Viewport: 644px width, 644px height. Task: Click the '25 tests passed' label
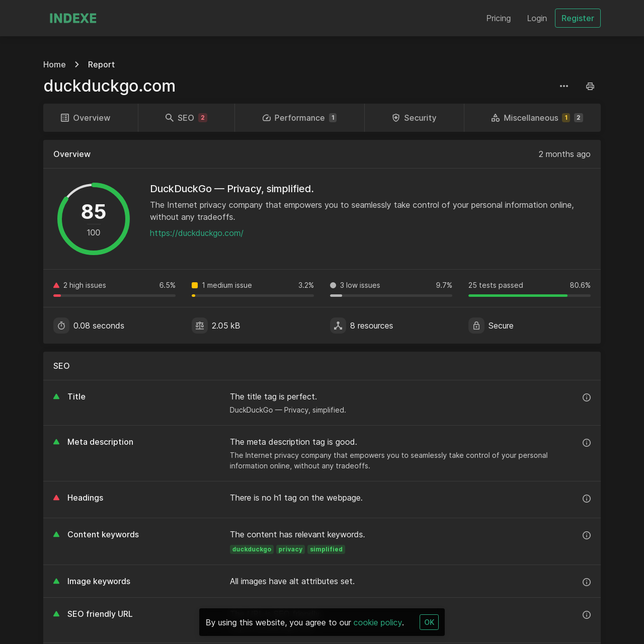[496, 285]
